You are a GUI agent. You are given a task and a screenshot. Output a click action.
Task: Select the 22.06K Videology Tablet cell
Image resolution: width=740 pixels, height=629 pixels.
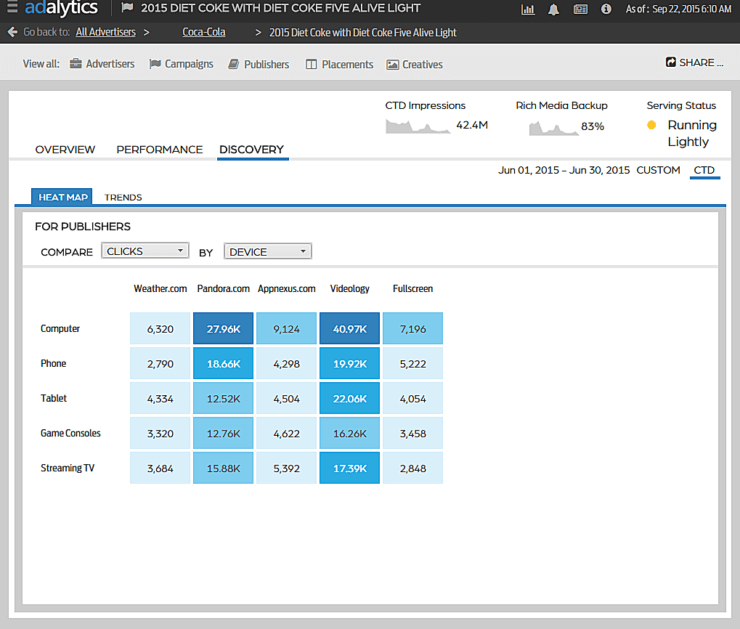(x=350, y=398)
